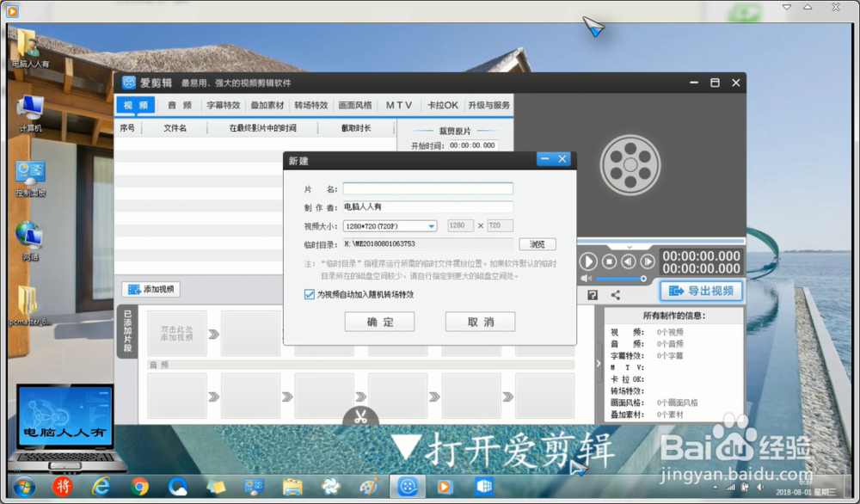Viewport: 860px width, 504px height.
Task: Cancel with the 取消 button
Action: [481, 322]
